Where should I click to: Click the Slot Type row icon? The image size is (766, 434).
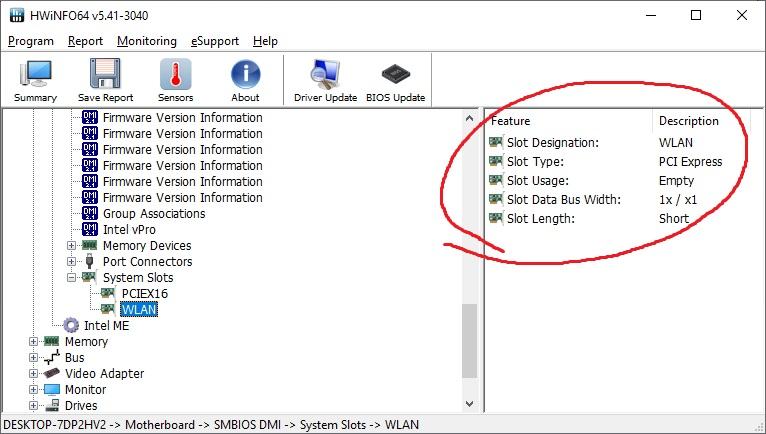tap(496, 161)
